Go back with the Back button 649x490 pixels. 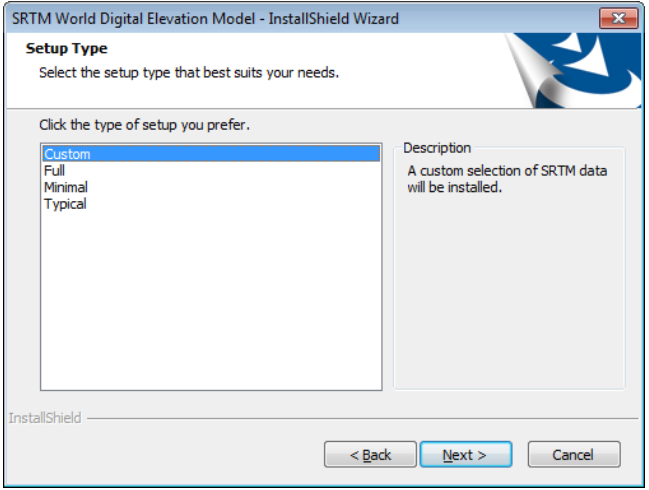point(370,455)
